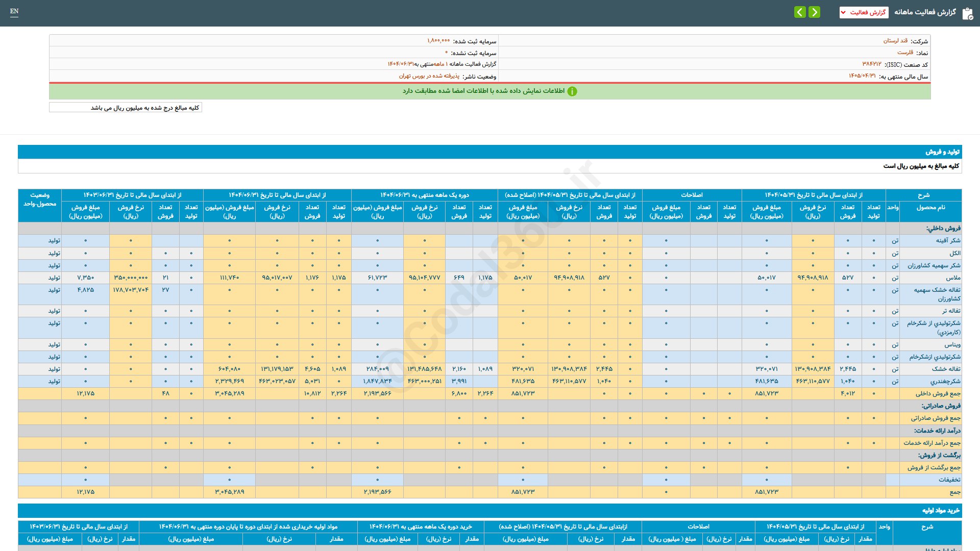Click the right green arrow button
This screenshot has height=551, width=980.
click(x=815, y=12)
